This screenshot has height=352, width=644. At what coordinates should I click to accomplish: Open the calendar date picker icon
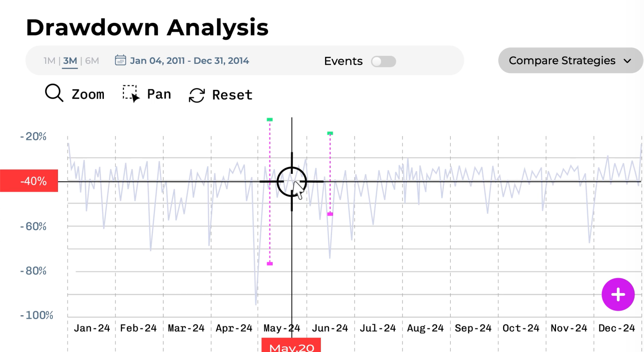pyautogui.click(x=120, y=60)
